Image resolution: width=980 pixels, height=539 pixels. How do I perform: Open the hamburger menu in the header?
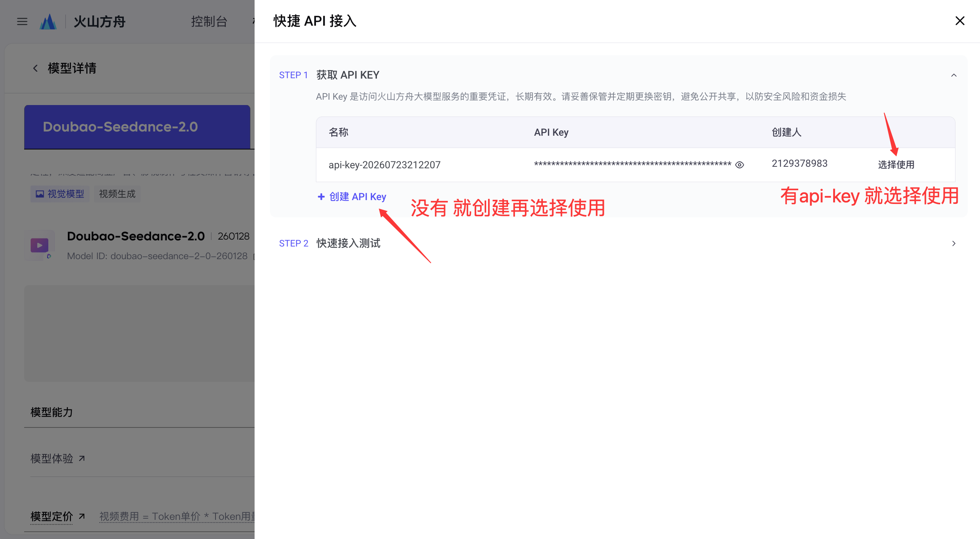[22, 21]
